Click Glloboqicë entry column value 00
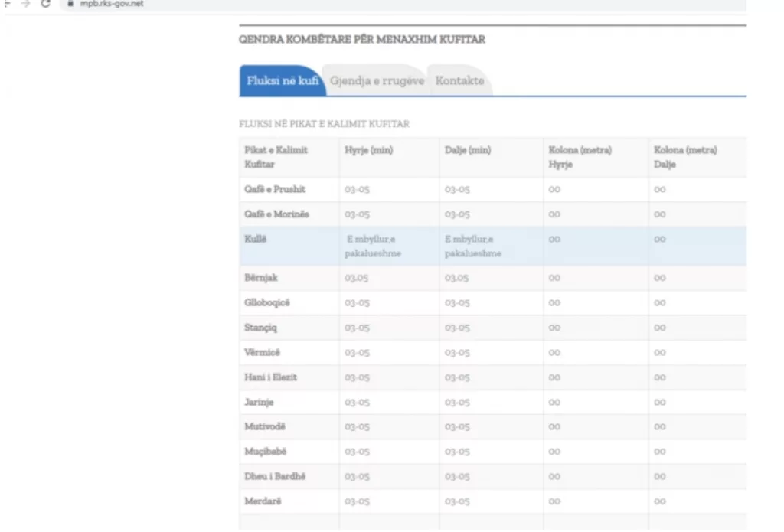Image resolution: width=784 pixels, height=532 pixels. pyautogui.click(x=554, y=302)
